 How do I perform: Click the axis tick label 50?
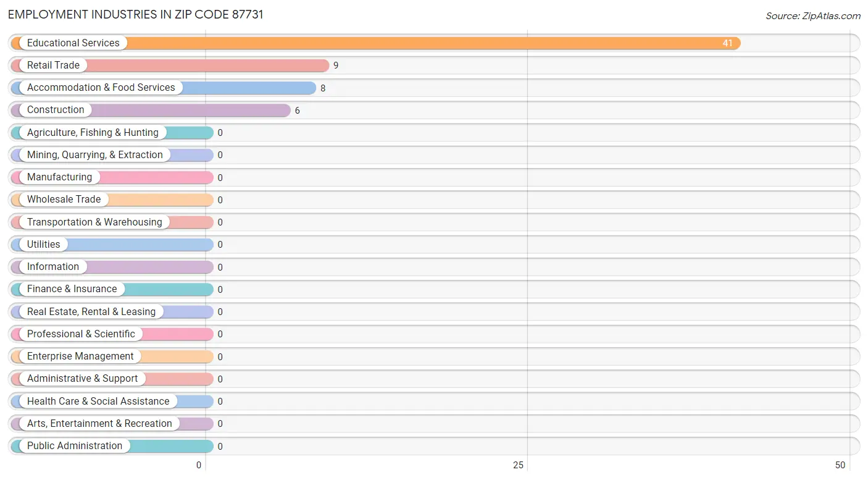(x=840, y=465)
